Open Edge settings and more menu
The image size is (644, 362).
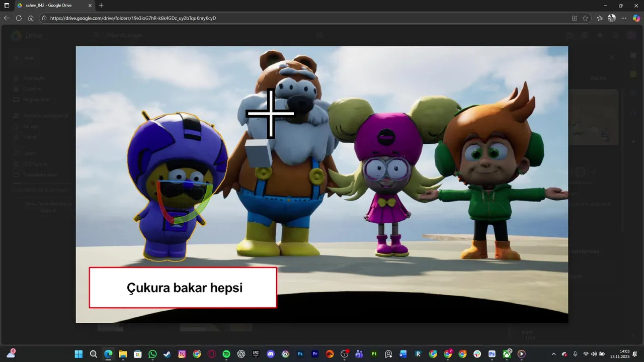pyautogui.click(x=624, y=18)
